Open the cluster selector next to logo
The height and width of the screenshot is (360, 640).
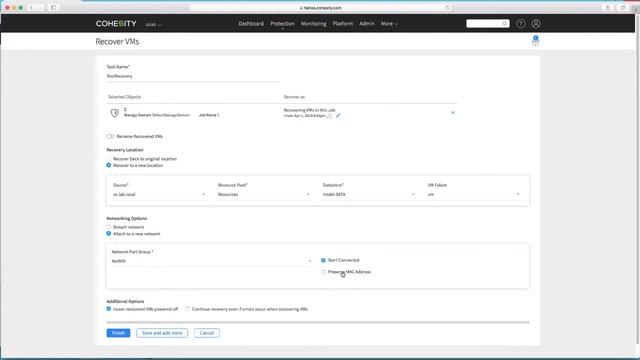(153, 24)
